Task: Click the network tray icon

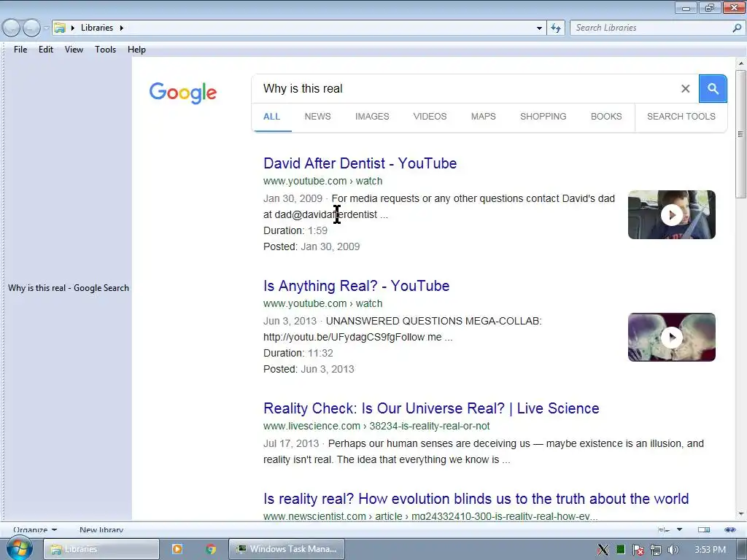Action: [656, 550]
